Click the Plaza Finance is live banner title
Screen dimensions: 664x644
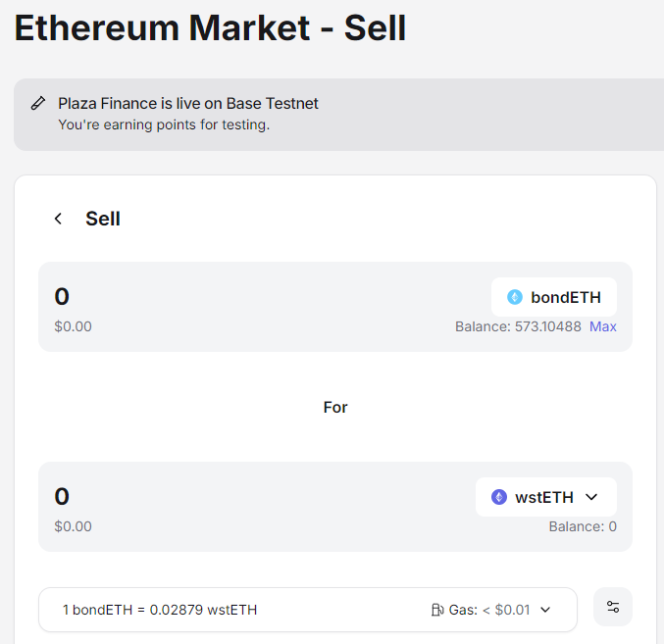pyautogui.click(x=188, y=103)
